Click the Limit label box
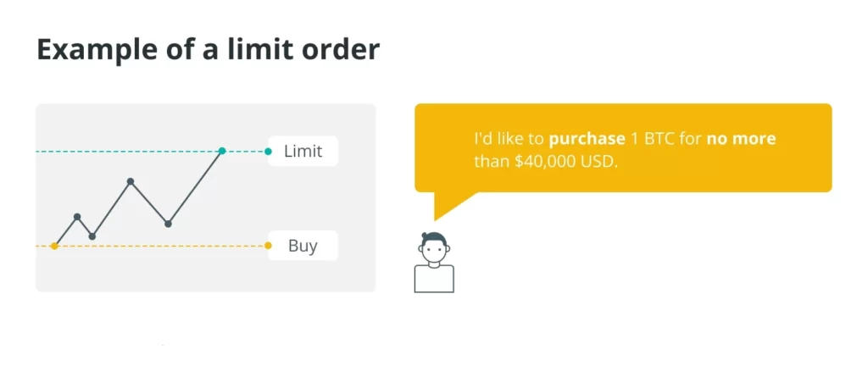Screen dimensions: 868x388 303,151
